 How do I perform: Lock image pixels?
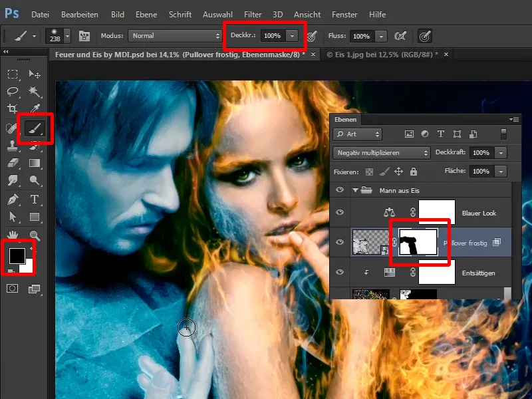click(x=384, y=172)
